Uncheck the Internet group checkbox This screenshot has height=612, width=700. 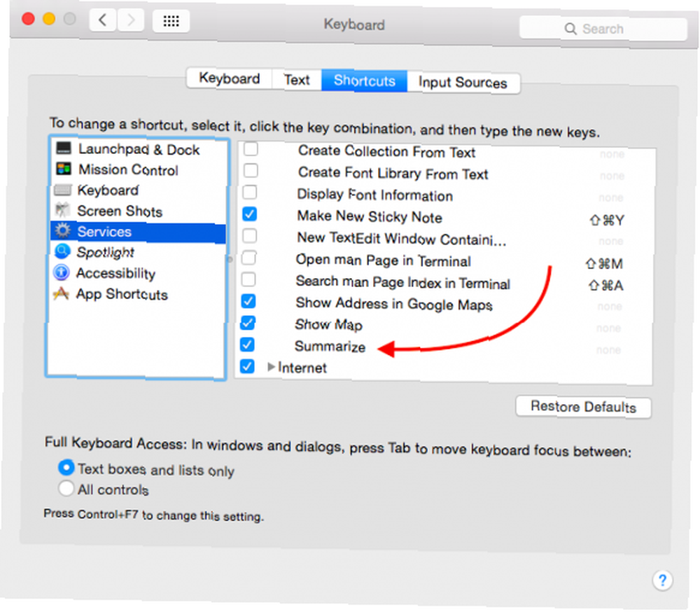[247, 366]
